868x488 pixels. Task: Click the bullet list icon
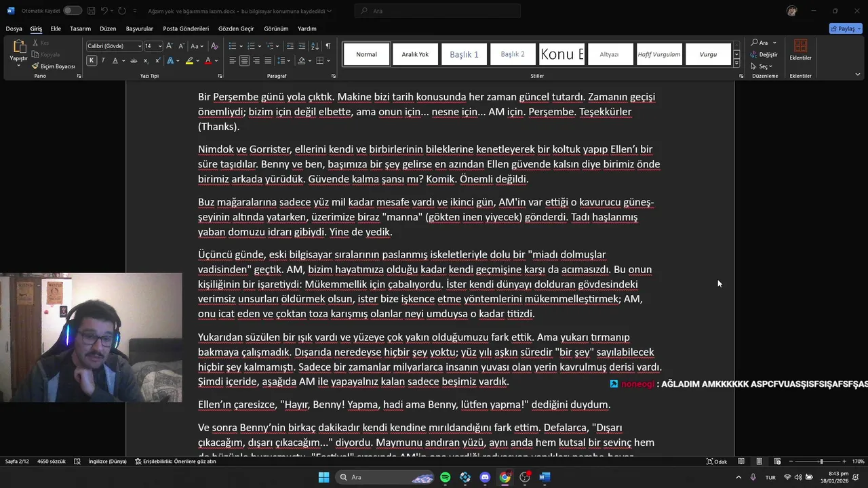234,45
